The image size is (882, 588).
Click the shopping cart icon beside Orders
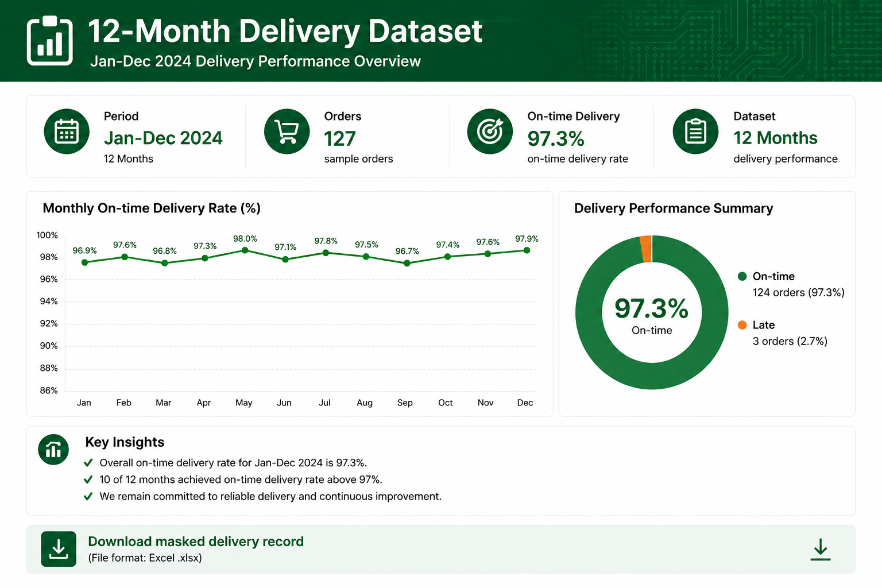(287, 131)
